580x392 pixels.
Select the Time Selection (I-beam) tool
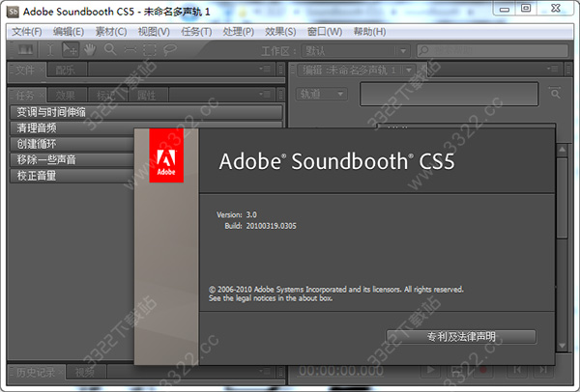[x=50, y=50]
